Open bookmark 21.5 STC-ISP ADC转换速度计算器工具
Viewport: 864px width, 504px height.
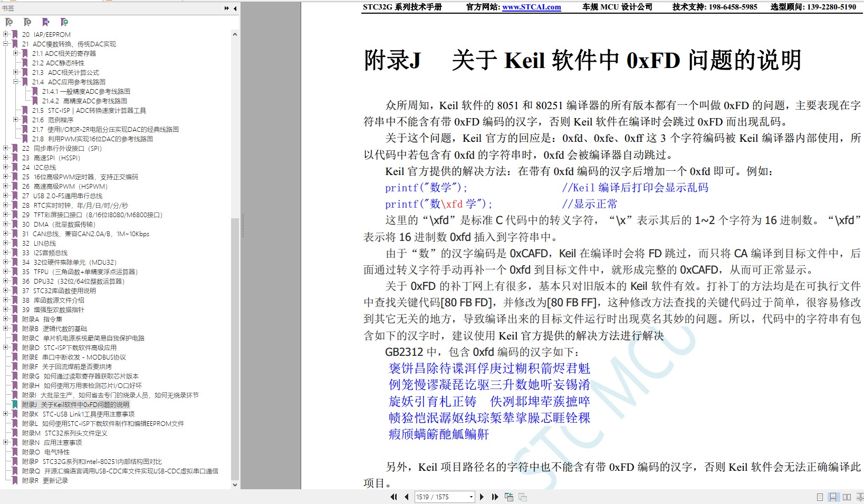point(89,110)
